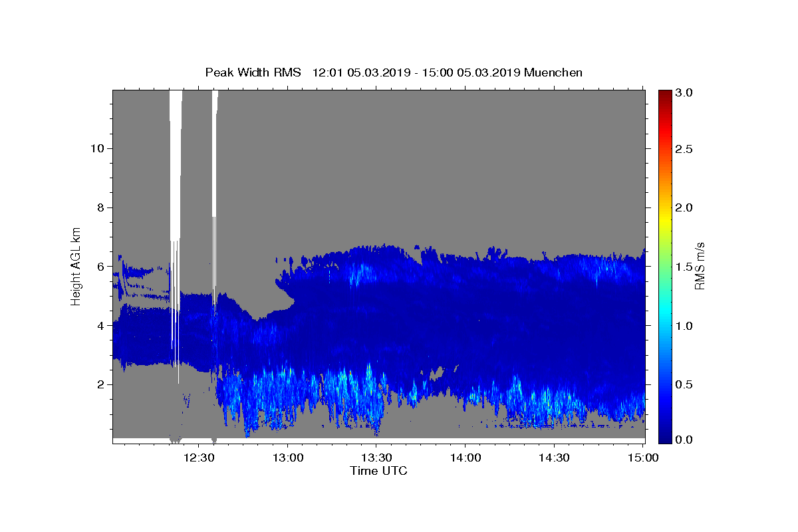
Task: Click colorbar value 0.0
Action: tap(684, 440)
